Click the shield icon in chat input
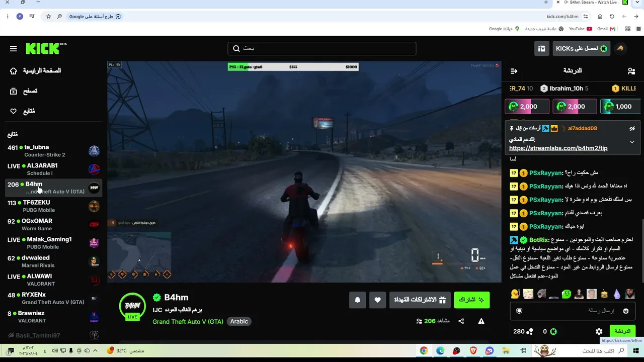Viewport: 644px width, 362px height. [519, 311]
